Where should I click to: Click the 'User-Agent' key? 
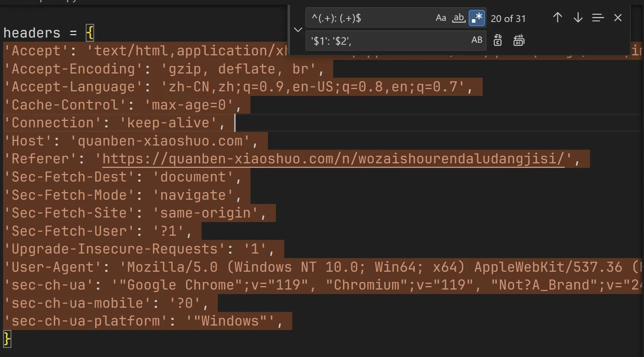tap(52, 267)
